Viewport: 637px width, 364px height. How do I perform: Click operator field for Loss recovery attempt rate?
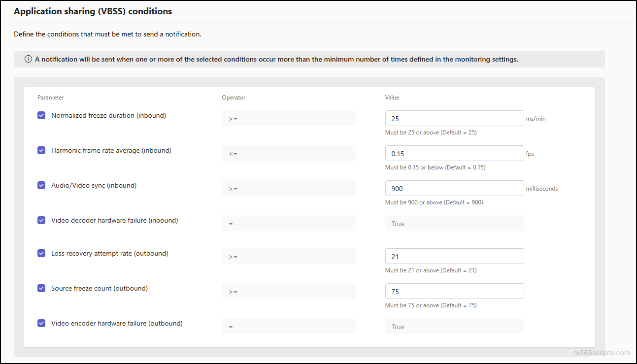(288, 257)
